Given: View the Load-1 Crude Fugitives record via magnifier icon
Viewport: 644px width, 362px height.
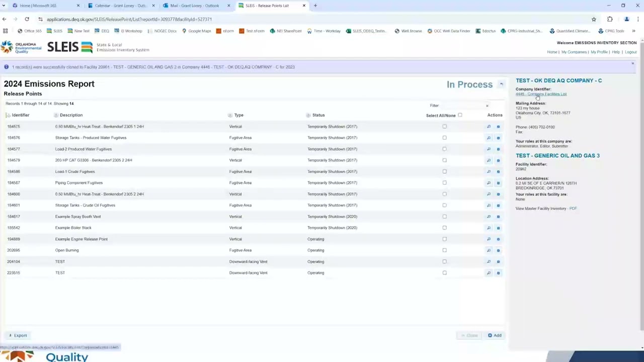Looking at the screenshot, I should click(489, 171).
